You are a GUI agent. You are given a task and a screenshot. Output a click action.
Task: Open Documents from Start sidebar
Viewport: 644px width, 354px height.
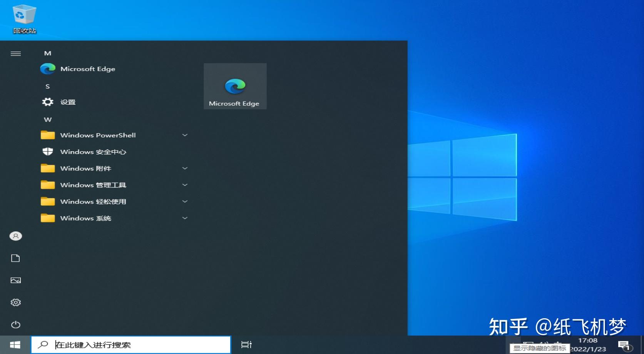click(x=16, y=258)
